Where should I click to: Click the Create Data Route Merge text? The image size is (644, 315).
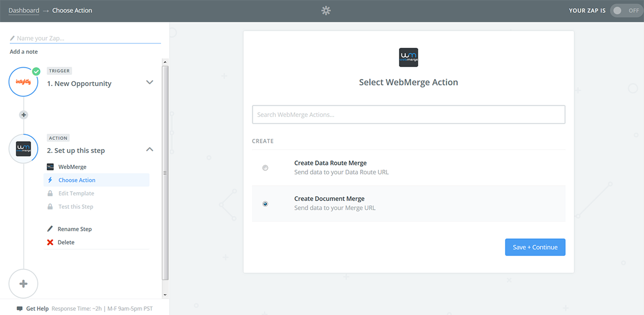331,163
